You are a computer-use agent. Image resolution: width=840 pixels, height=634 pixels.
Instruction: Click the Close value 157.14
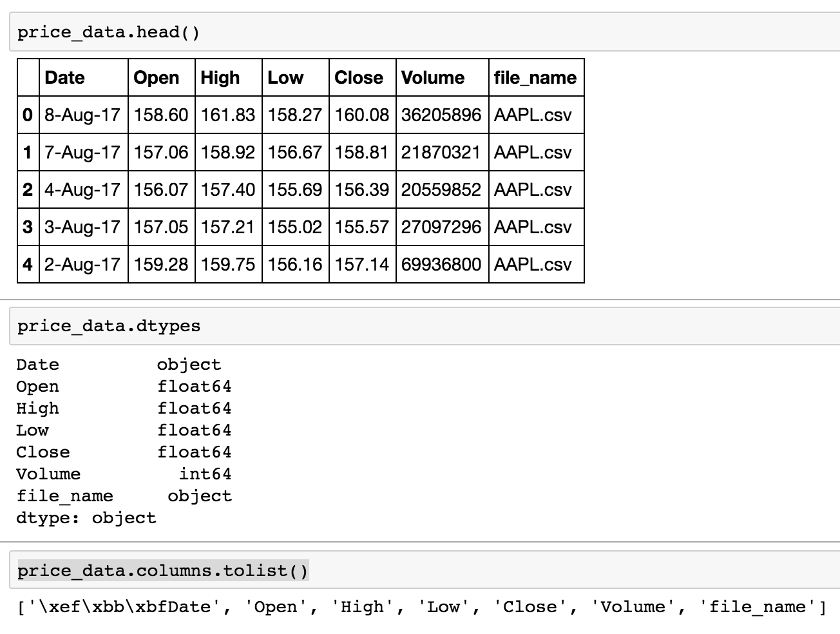pos(362,265)
